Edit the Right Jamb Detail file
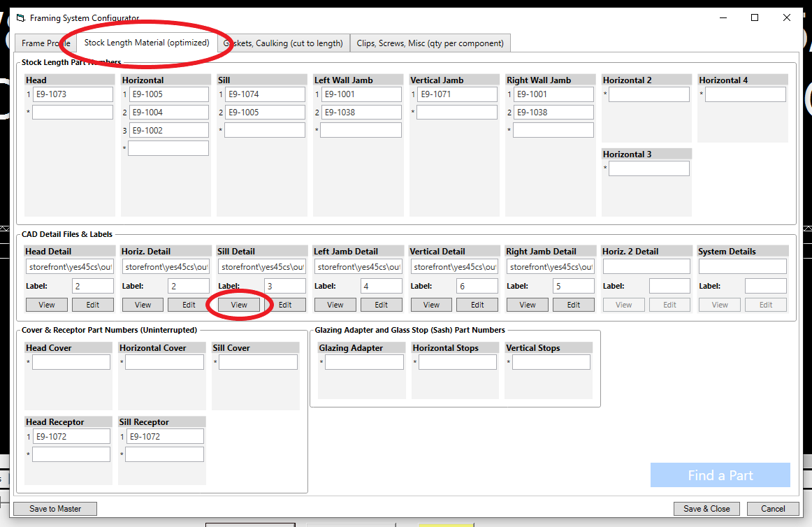 (x=574, y=305)
